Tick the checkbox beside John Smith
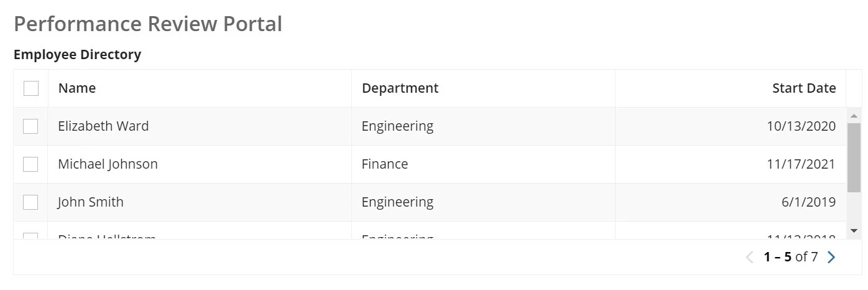 pos(30,202)
